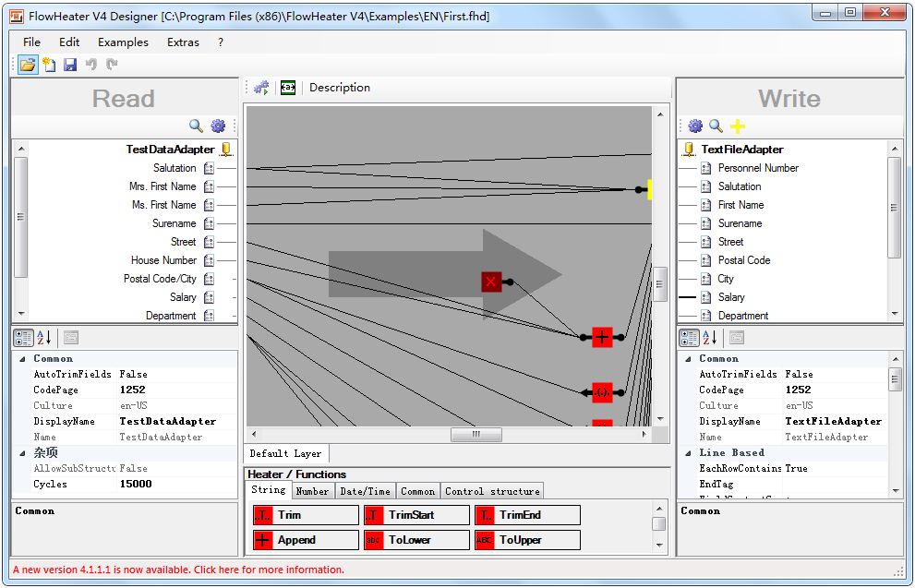This screenshot has height=588, width=915.
Task: Click the TextFileAdapter adapter icon
Action: pos(689,150)
